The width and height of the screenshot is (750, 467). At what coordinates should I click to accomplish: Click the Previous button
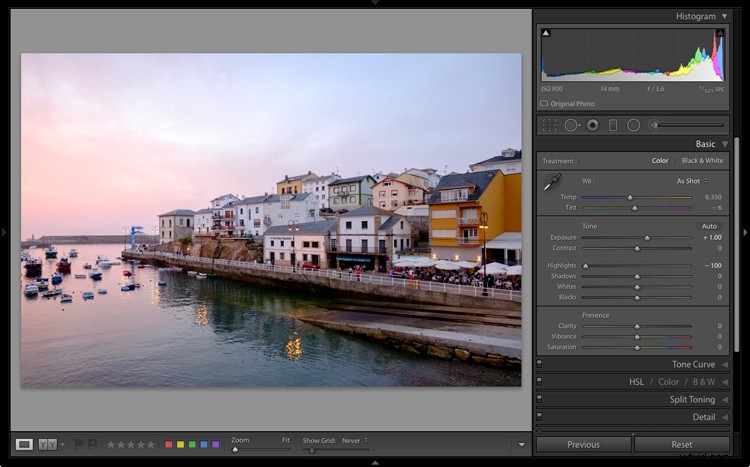coord(583,445)
